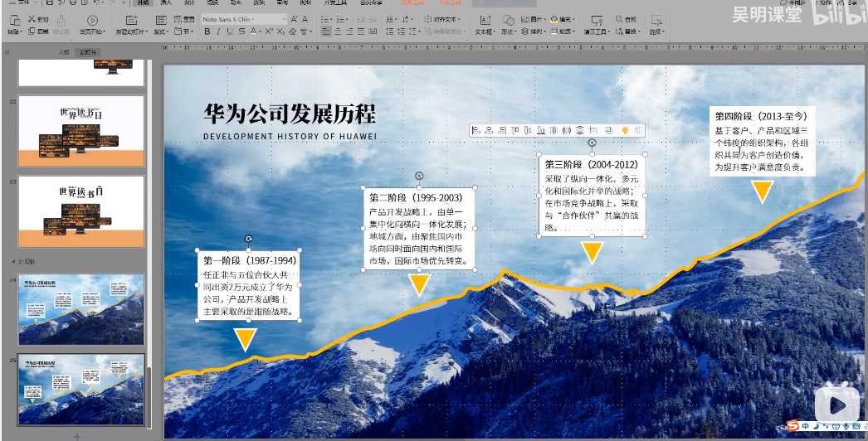Collapse slide panel with double-chevron icon
The width and height of the screenshot is (868, 441).
(x=7, y=52)
